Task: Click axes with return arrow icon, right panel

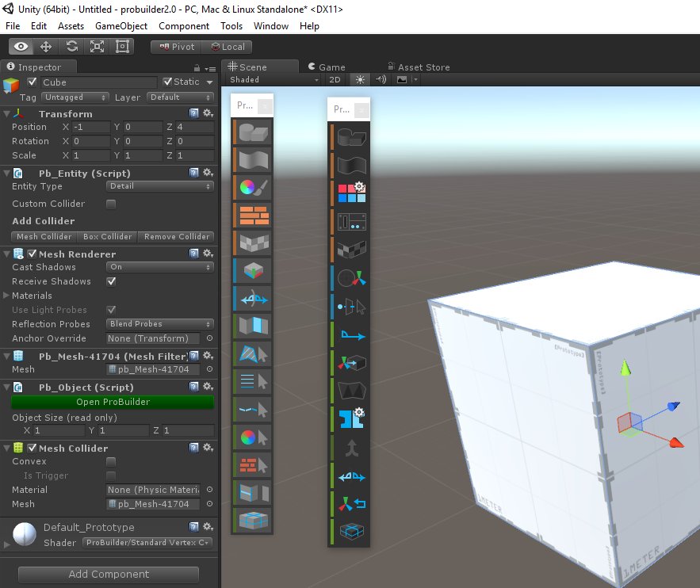Action: point(352,504)
